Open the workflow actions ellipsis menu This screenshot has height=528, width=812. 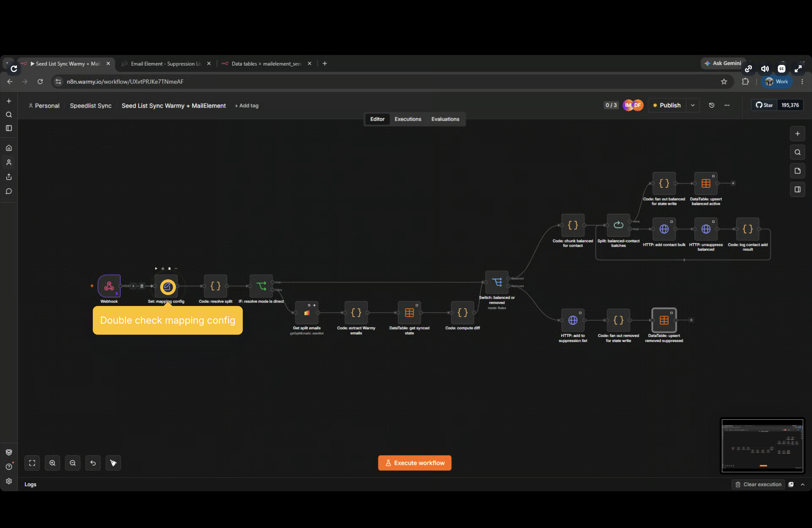point(727,105)
